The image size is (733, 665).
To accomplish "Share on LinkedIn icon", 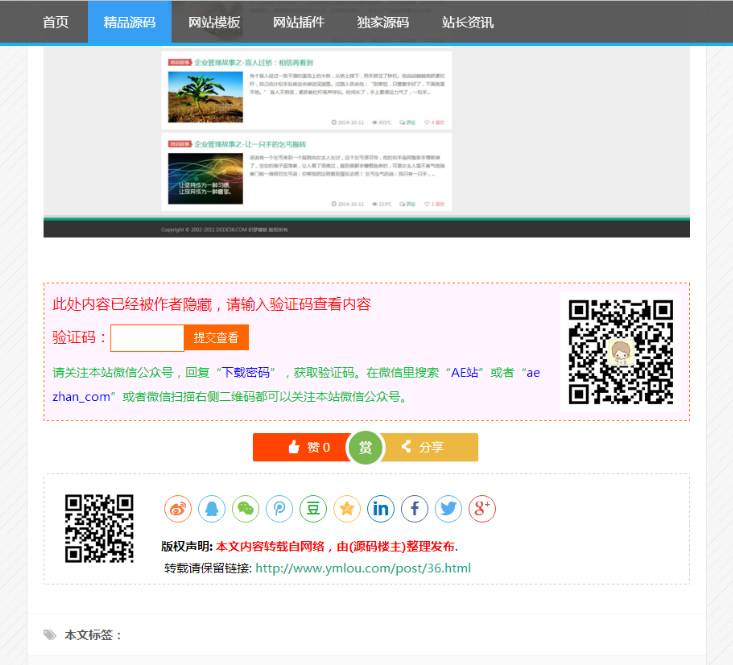I will point(381,509).
